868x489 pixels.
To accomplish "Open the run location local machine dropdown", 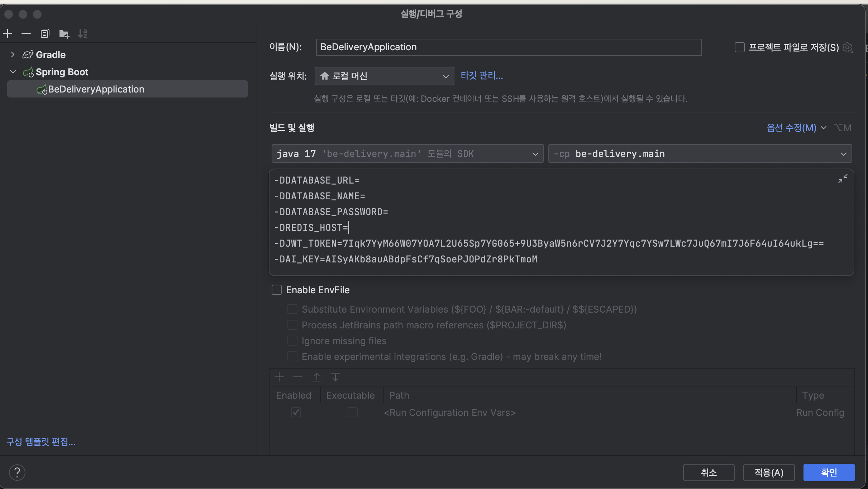I will click(x=384, y=76).
